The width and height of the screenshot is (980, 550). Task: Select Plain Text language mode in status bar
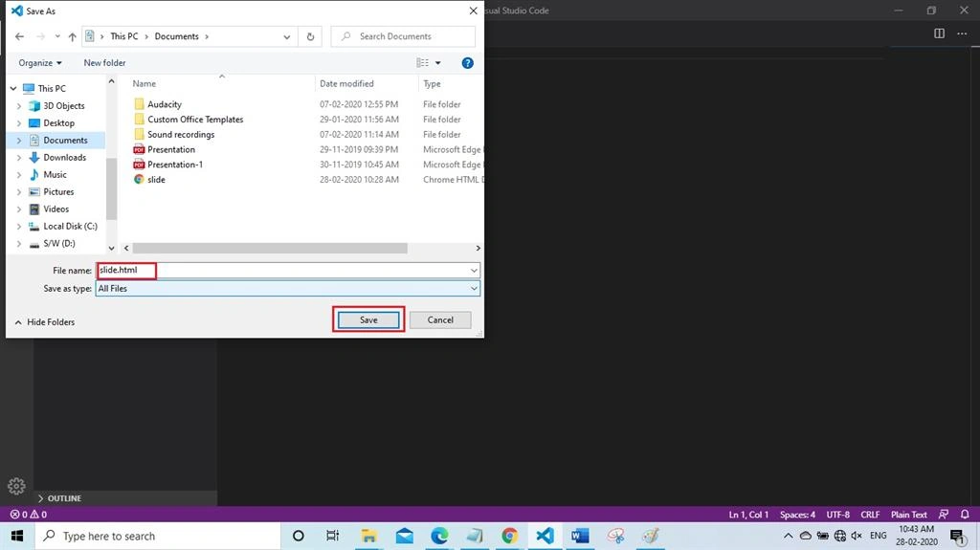(x=909, y=515)
